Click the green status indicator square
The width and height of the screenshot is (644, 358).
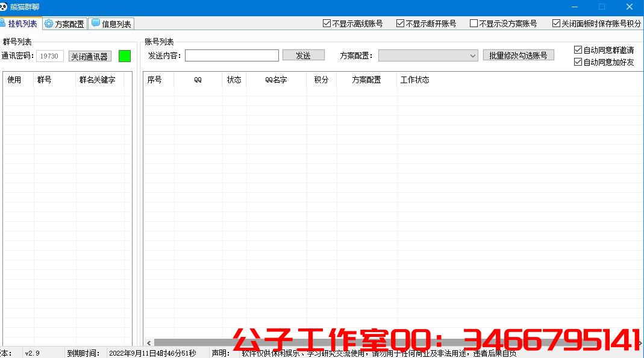[x=125, y=56]
